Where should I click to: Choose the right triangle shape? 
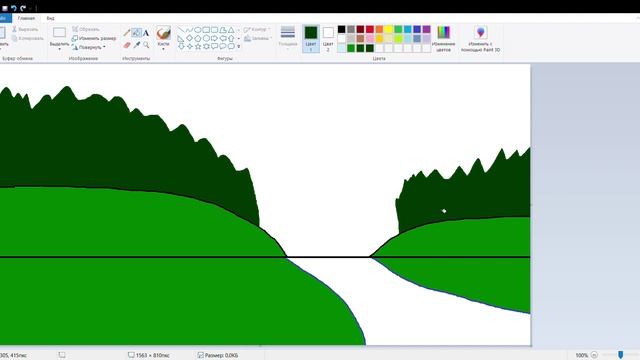[x=181, y=38]
